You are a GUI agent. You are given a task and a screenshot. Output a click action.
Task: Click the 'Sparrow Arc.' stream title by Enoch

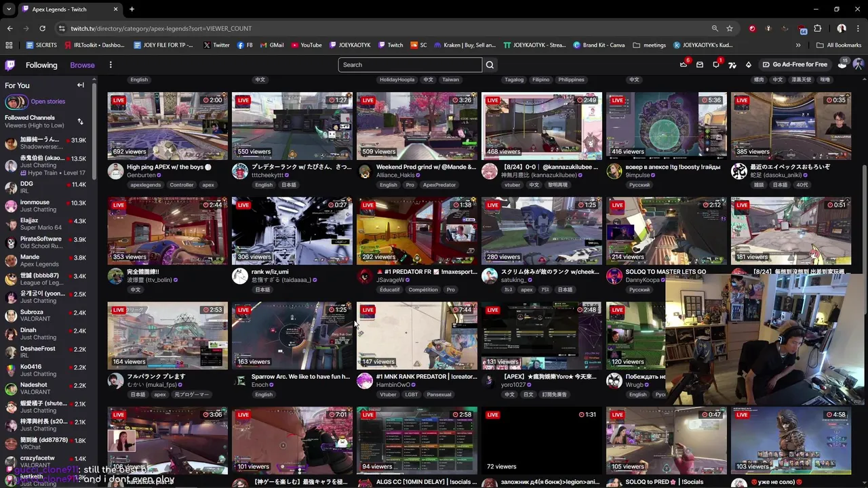click(300, 377)
